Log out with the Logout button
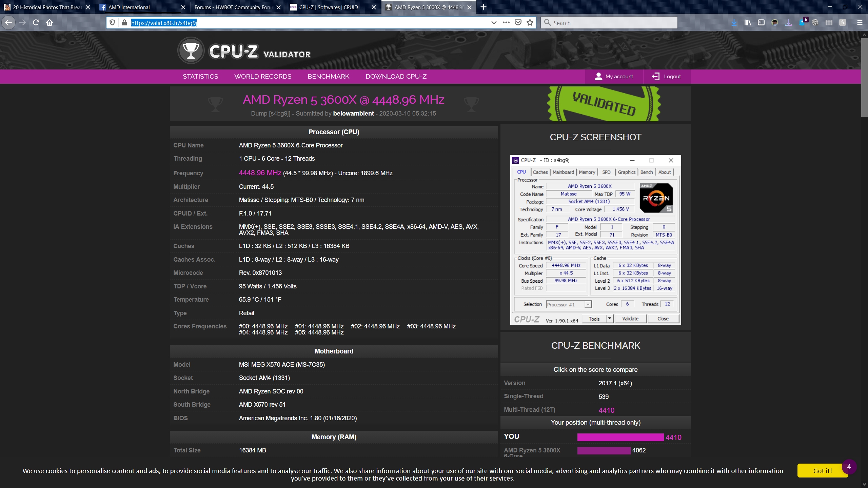868x488 pixels. 667,77
